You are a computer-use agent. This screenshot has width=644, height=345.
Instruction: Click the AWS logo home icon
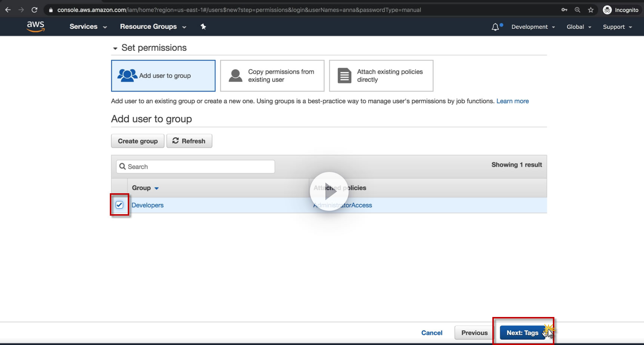pyautogui.click(x=35, y=27)
